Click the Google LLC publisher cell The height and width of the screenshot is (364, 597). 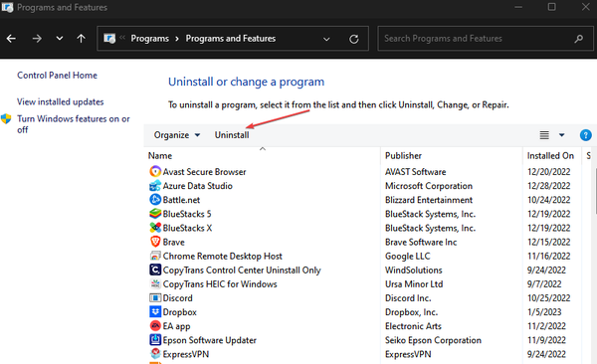click(407, 256)
